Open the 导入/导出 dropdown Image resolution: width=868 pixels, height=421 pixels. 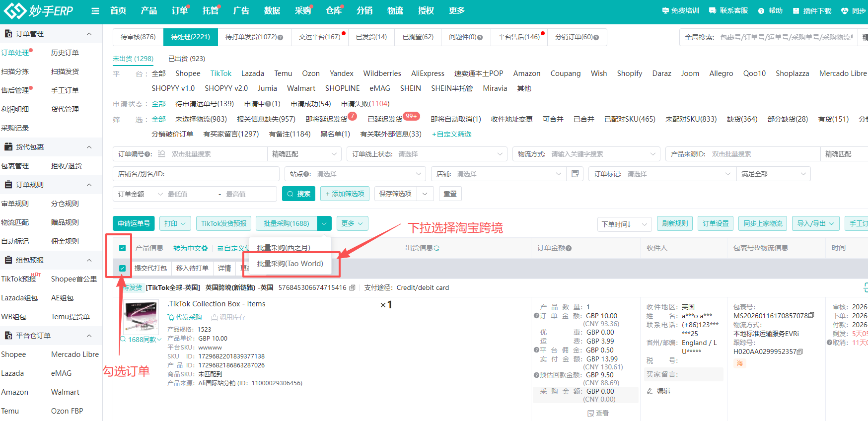816,224
